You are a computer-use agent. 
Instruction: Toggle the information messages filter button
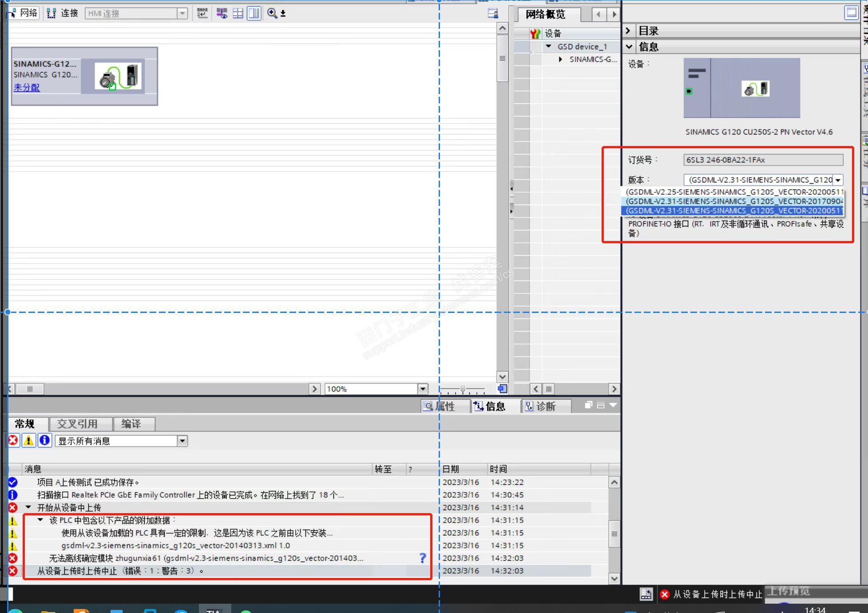44,440
